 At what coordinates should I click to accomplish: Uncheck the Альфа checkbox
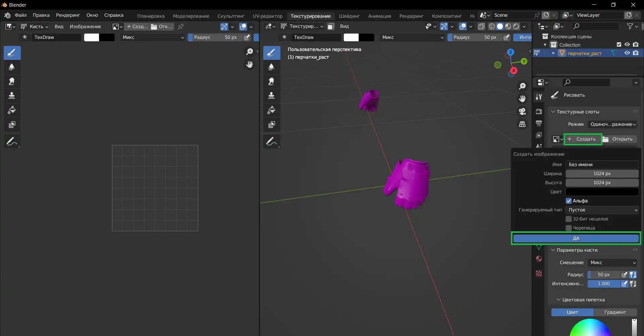click(569, 201)
